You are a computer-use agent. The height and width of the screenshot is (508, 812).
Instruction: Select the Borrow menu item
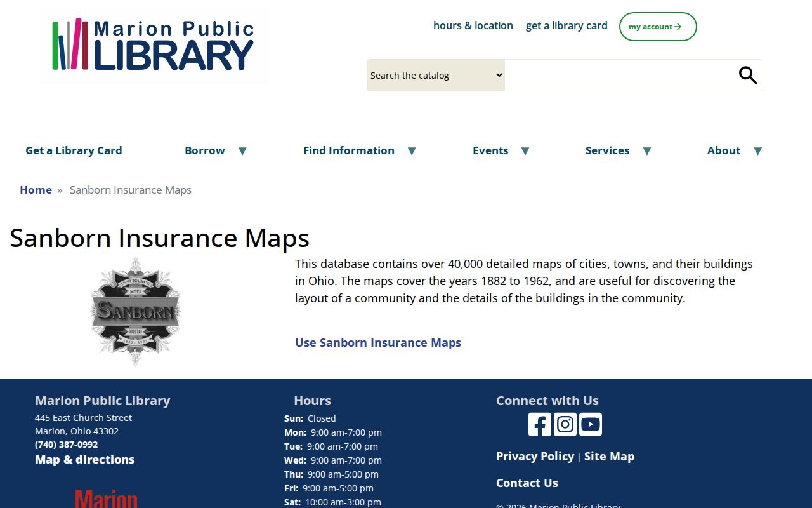(x=205, y=150)
